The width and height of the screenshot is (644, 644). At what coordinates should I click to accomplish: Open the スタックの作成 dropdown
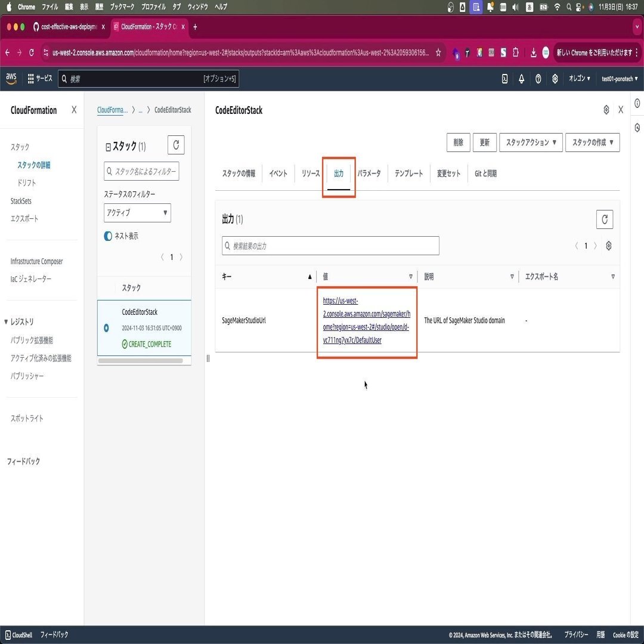[x=592, y=143]
